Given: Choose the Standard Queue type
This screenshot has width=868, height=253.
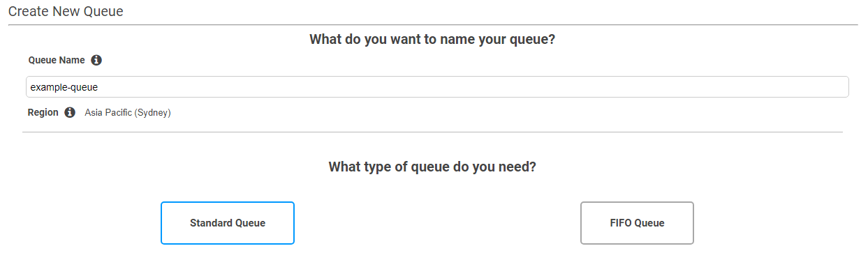Looking at the screenshot, I should 228,223.
